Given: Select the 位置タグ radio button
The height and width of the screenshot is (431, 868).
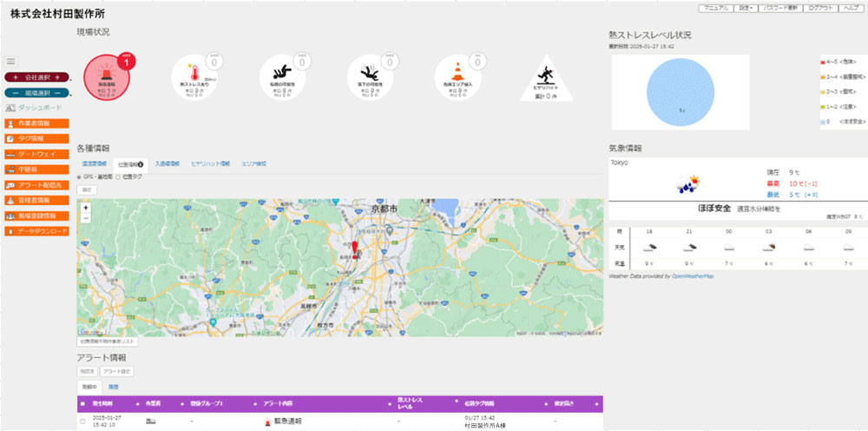Looking at the screenshot, I should [118, 176].
